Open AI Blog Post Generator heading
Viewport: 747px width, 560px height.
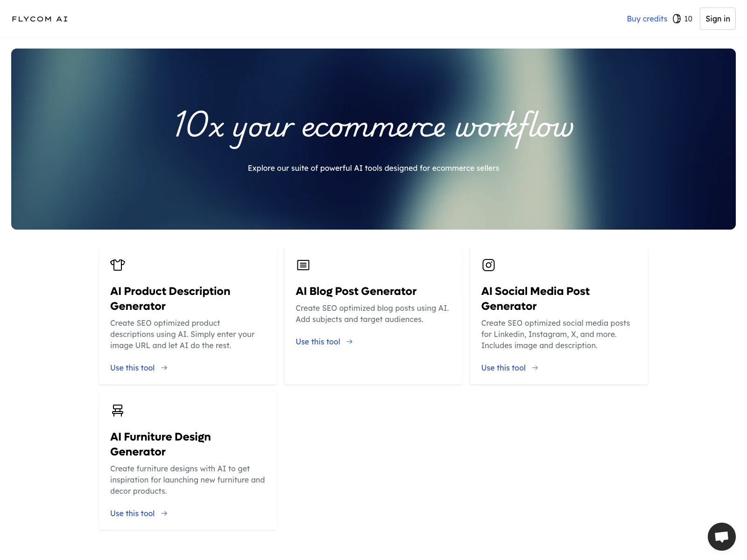[356, 291]
